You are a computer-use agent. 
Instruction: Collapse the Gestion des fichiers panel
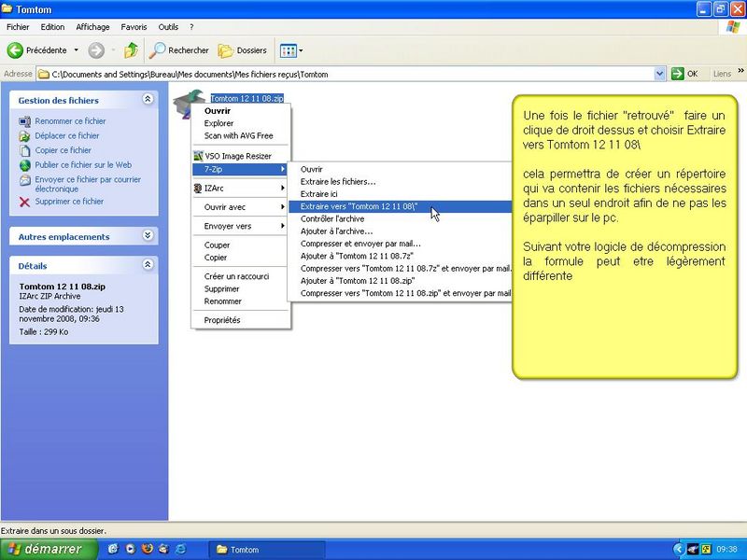(148, 99)
